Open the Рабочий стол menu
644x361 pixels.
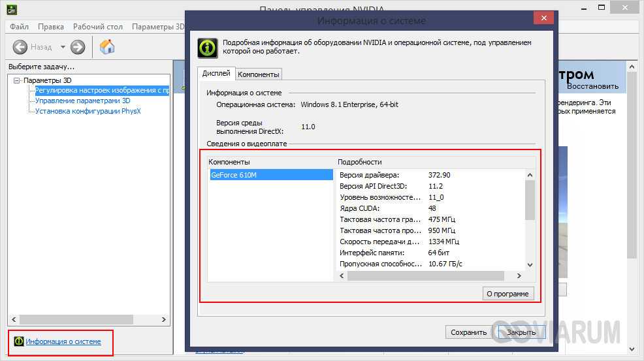click(98, 27)
